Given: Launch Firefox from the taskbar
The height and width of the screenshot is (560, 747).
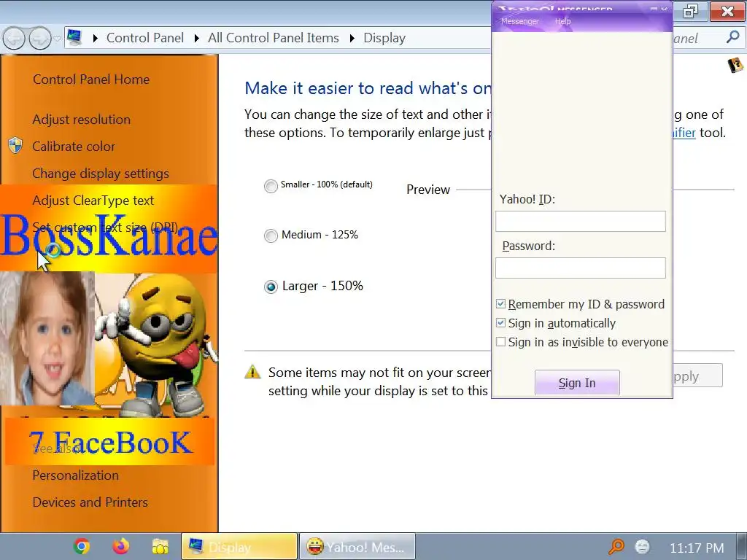Looking at the screenshot, I should coord(120,546).
